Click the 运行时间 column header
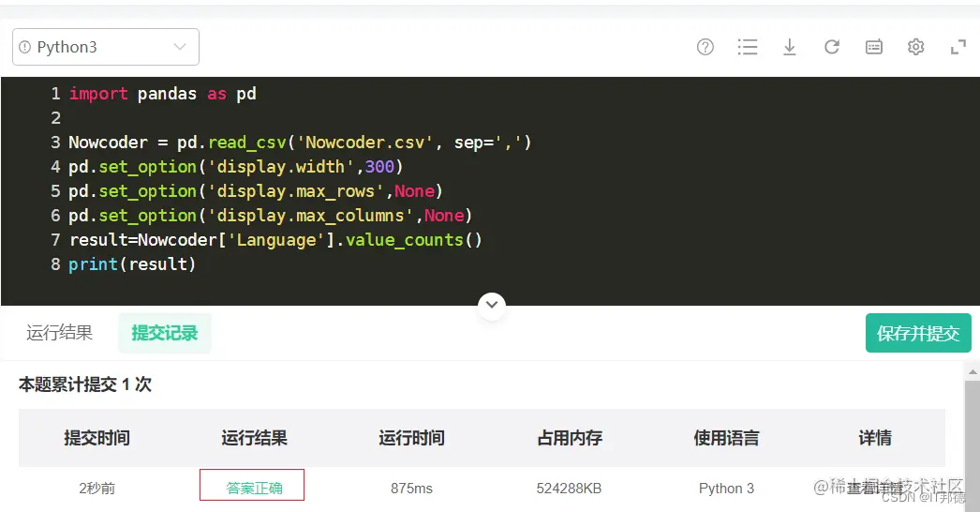This screenshot has height=512, width=980. (x=412, y=438)
